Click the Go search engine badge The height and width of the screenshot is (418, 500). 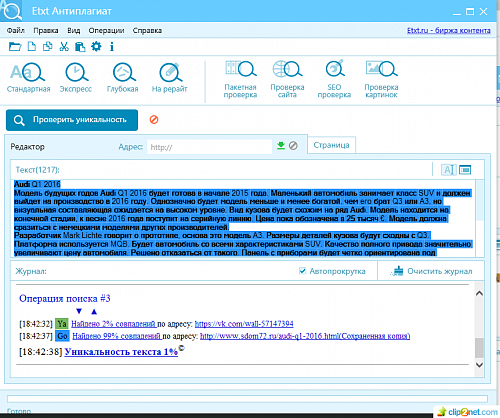click(x=62, y=336)
